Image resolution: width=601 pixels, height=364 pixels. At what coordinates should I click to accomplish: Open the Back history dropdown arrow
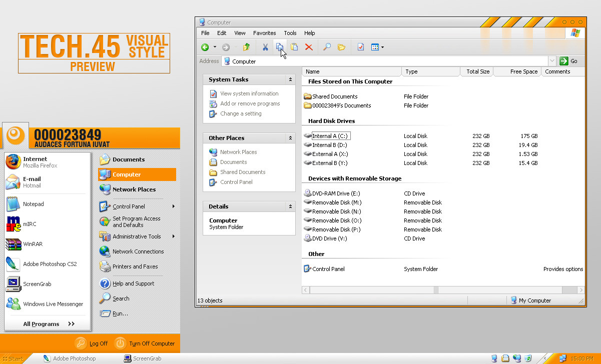(x=215, y=47)
